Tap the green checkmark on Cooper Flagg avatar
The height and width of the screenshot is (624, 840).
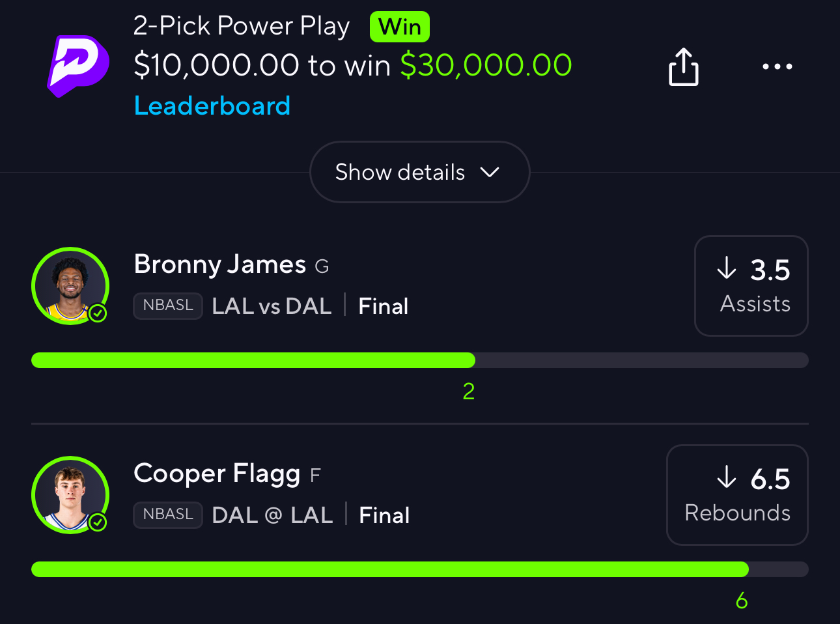pyautogui.click(x=98, y=522)
